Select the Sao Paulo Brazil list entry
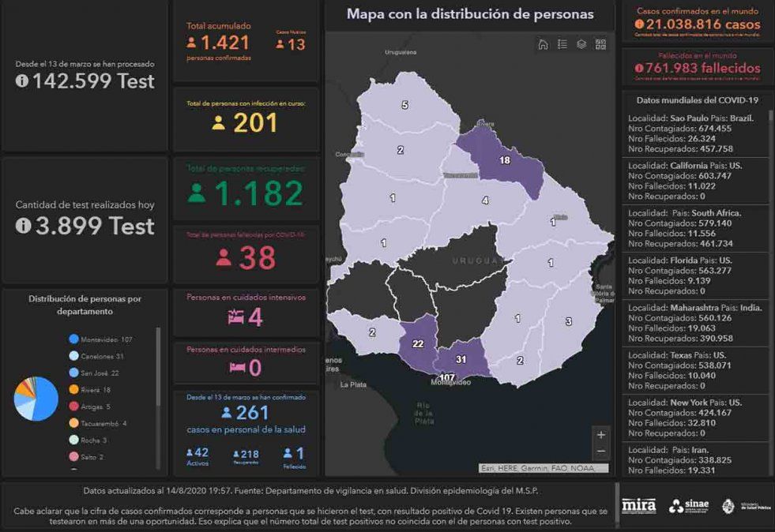Image resolution: width=775 pixels, height=532 pixels. [x=694, y=133]
